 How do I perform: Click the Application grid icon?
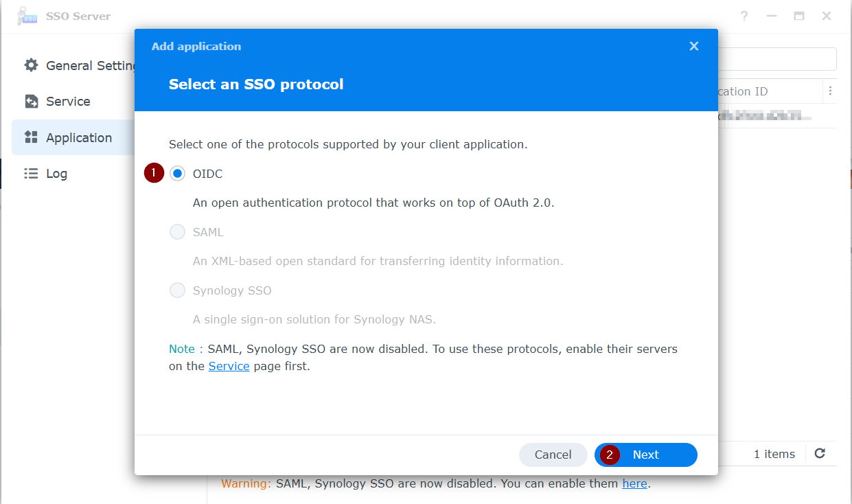pos(31,137)
